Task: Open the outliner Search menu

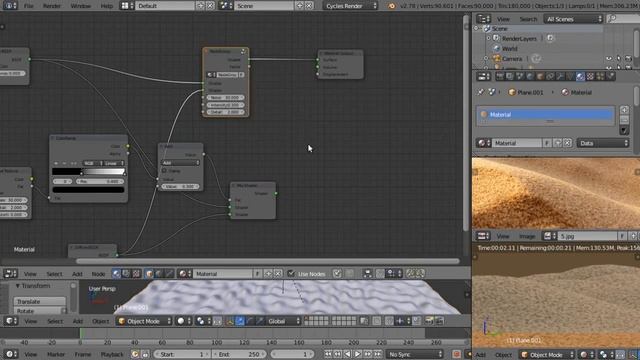Action: pyautogui.click(x=528, y=19)
